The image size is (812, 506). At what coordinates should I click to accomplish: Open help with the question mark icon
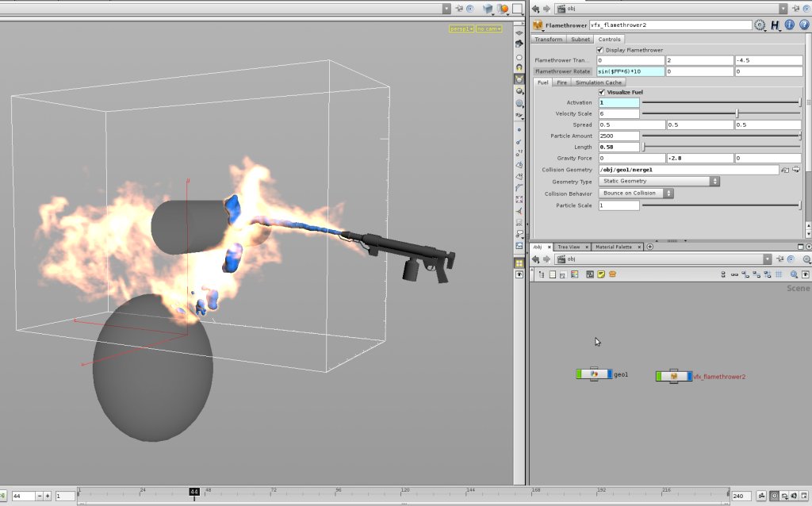(x=803, y=25)
